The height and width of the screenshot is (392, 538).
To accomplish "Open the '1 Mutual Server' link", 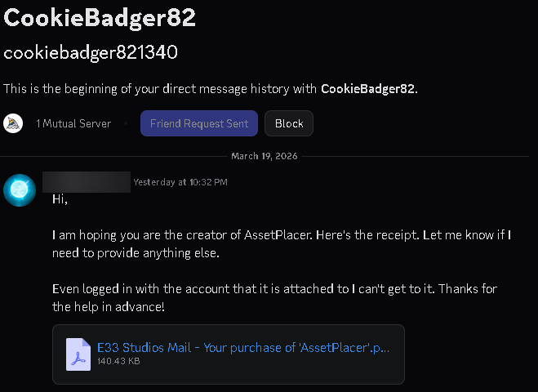I will 74,123.
